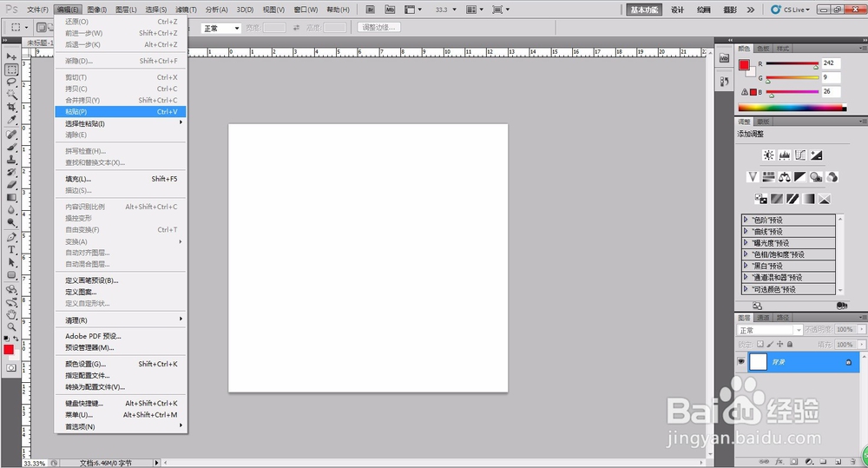
Task: Add a Curves adjustment
Action: [800, 155]
